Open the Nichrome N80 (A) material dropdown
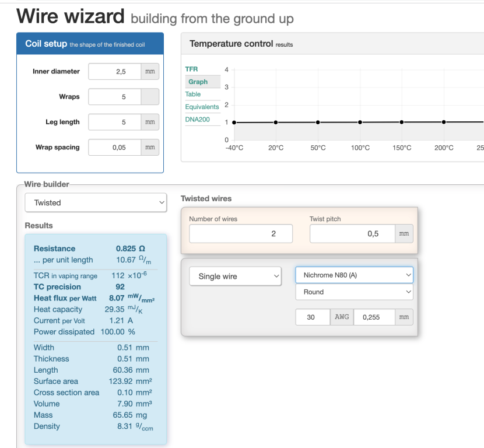The height and width of the screenshot is (448, 484). point(354,275)
